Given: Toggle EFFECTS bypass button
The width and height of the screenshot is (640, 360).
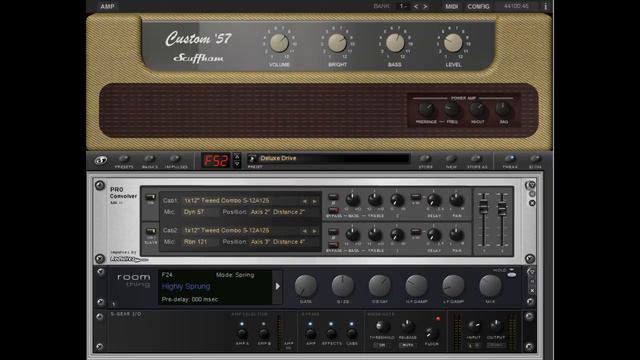Looking at the screenshot, I should click(331, 333).
